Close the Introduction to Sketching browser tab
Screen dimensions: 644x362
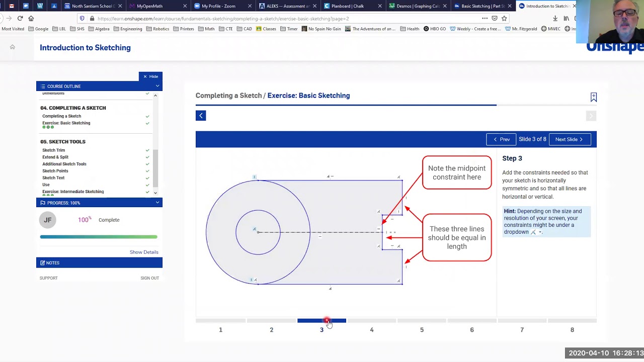click(574, 6)
